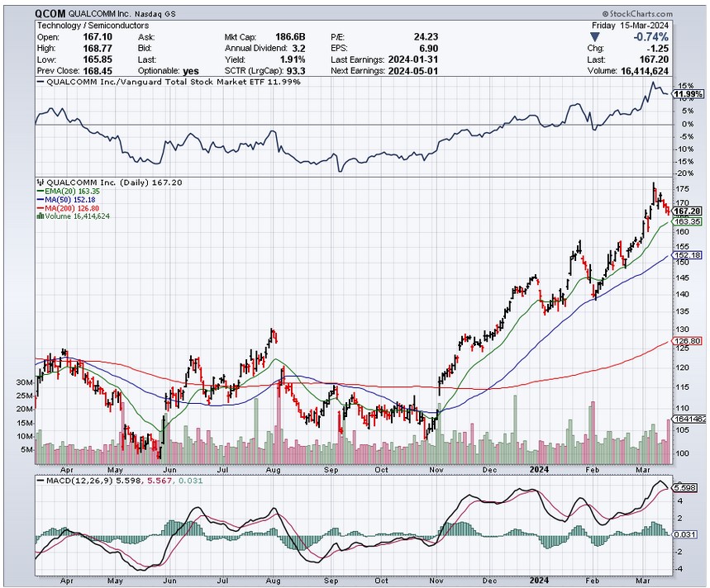Click the candlestick icon beside QUALCOMM Inc. (Daily)
Viewport: 710px width, 588px height.
click(x=41, y=183)
